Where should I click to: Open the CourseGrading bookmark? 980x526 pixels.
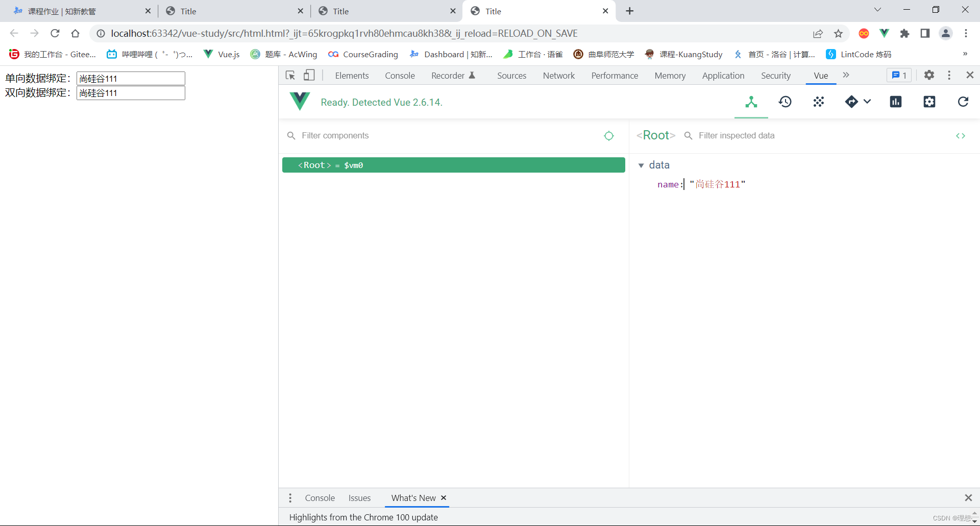coord(363,54)
